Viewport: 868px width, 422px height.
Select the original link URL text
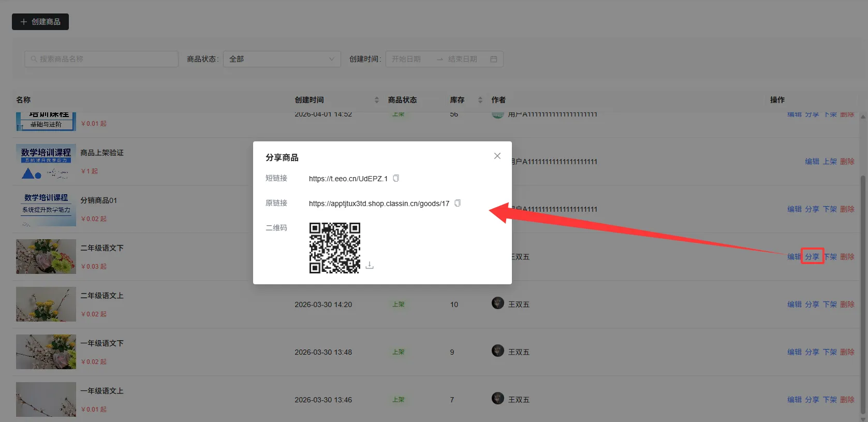pos(379,203)
